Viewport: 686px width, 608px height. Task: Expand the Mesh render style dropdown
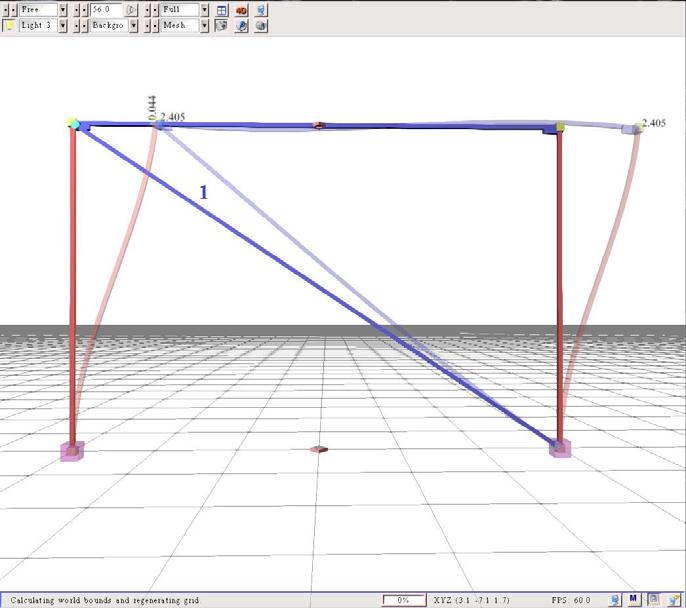point(204,25)
